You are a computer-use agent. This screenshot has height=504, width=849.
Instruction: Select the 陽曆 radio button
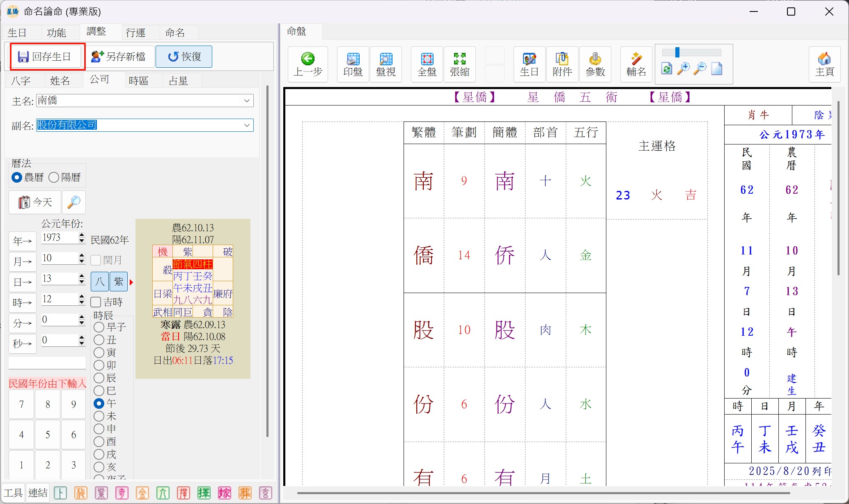coord(54,177)
